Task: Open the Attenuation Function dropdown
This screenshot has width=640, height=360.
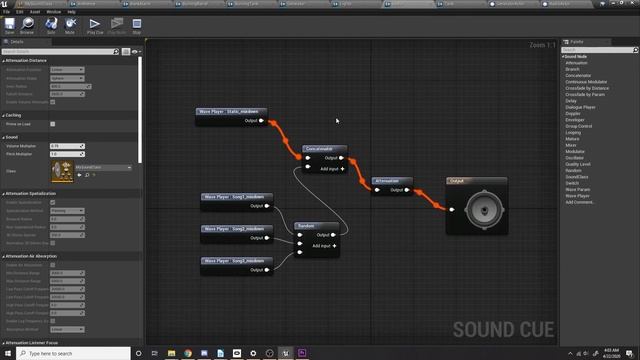Action: tap(67, 70)
